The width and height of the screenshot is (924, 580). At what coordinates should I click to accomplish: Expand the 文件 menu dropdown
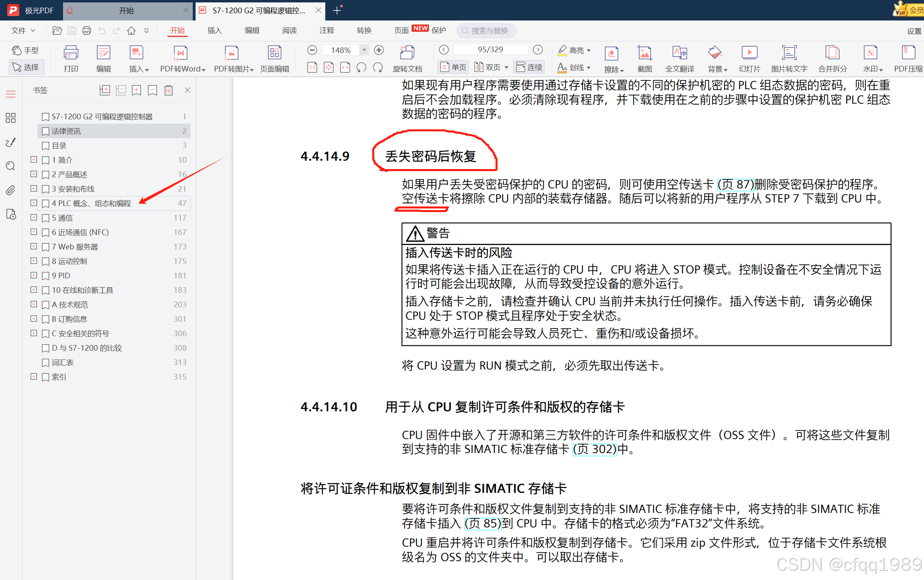23,31
